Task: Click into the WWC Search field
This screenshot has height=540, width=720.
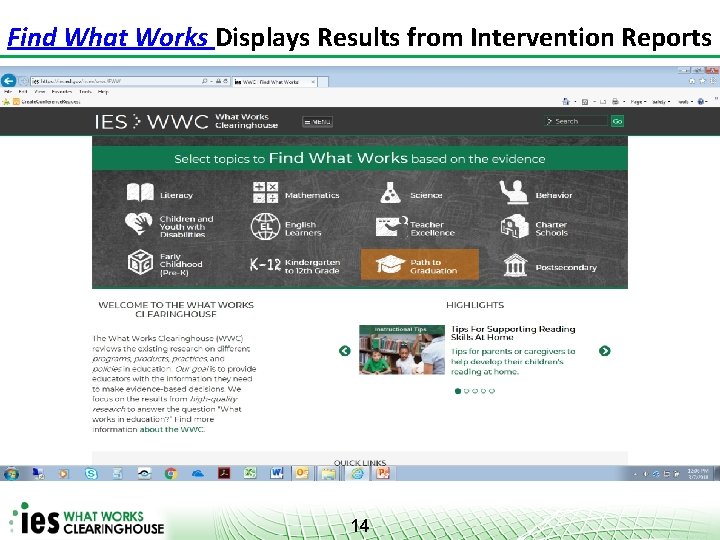Action: (x=576, y=121)
